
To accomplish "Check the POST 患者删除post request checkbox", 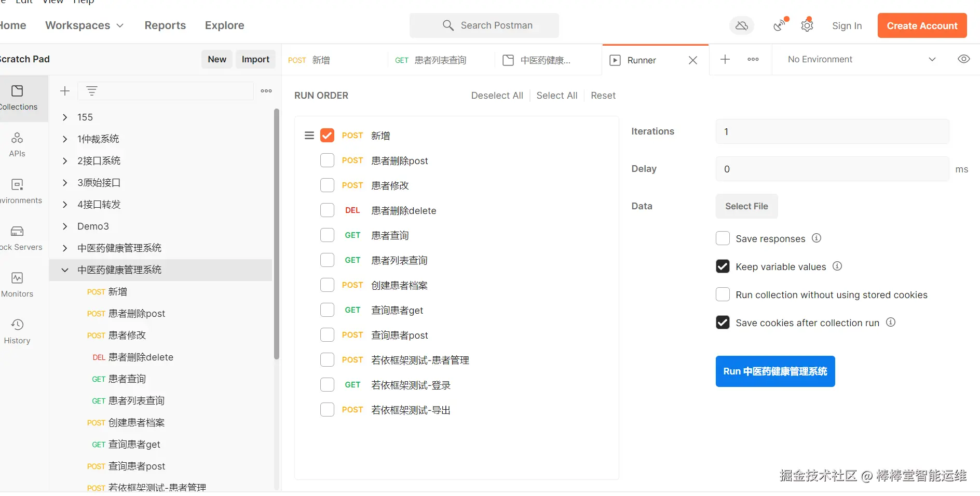I will point(327,160).
